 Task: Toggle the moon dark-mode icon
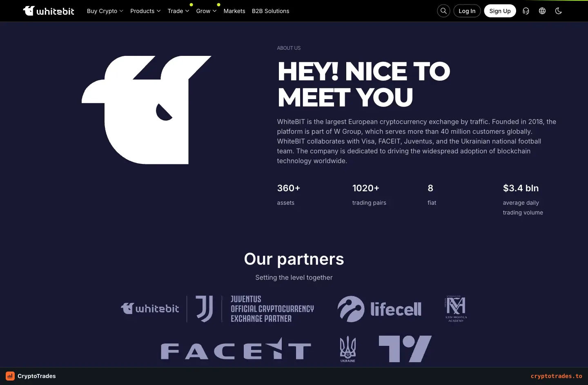pos(559,11)
